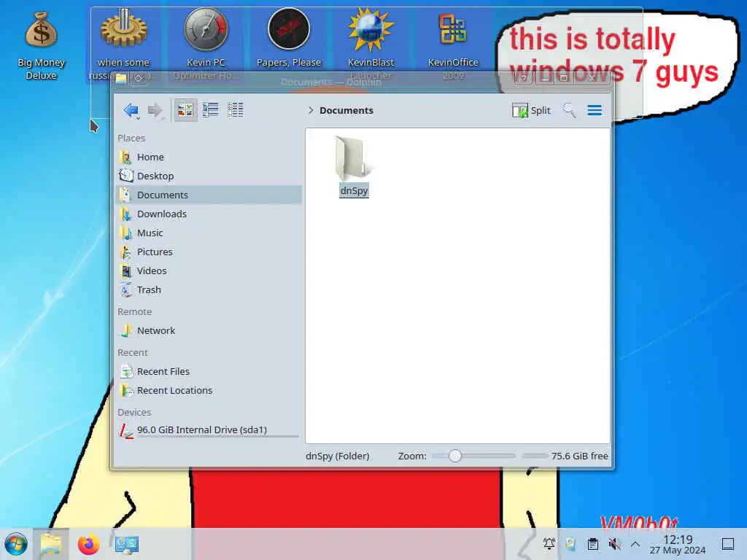Open Recent Locations in the sidebar

(x=209, y=391)
